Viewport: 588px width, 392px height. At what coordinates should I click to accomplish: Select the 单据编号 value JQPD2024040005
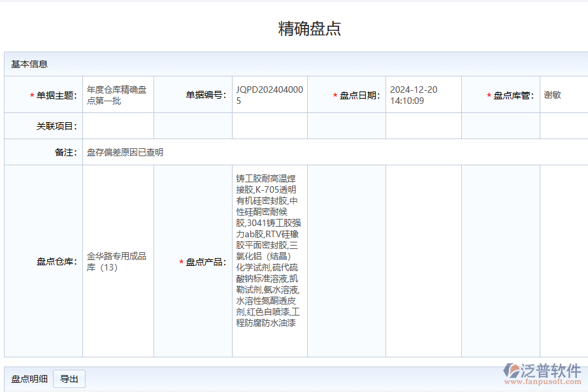(269, 93)
